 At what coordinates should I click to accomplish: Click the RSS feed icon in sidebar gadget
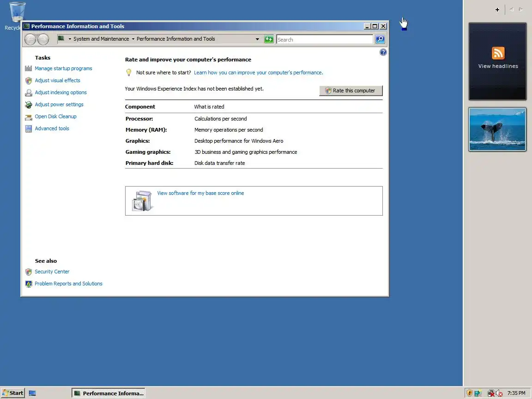(498, 53)
